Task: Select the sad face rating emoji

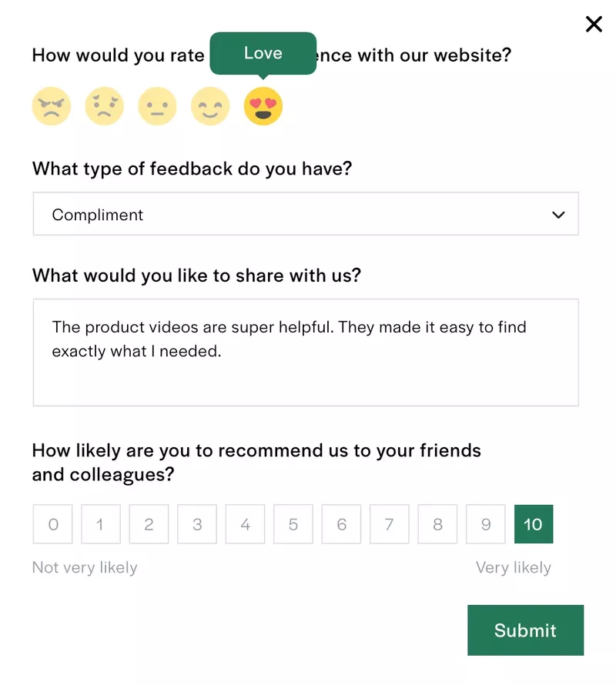Action: (105, 105)
